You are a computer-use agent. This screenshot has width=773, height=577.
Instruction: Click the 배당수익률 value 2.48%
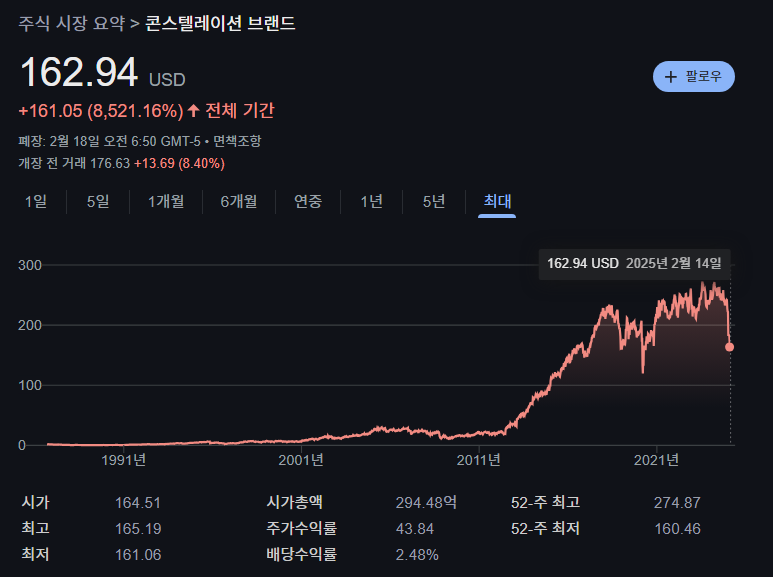417,555
